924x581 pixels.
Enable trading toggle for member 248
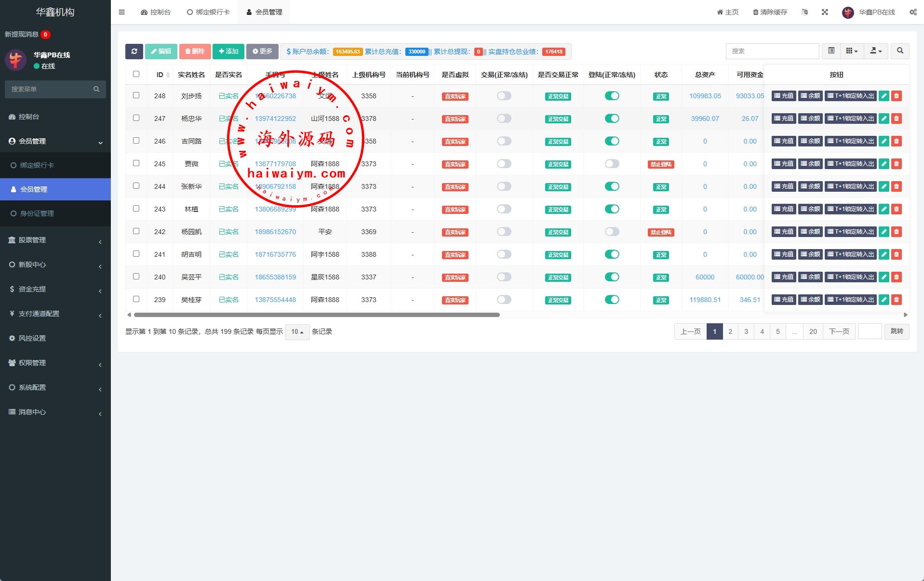point(504,96)
